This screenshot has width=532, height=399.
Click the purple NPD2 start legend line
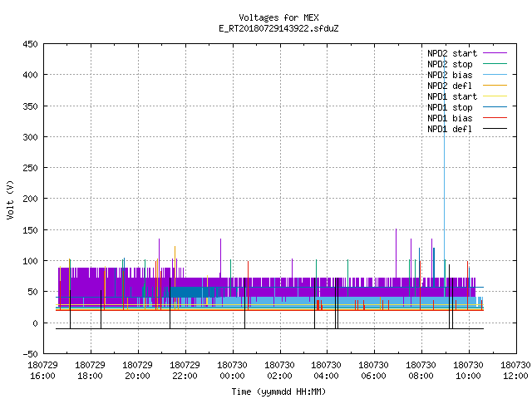coord(495,53)
